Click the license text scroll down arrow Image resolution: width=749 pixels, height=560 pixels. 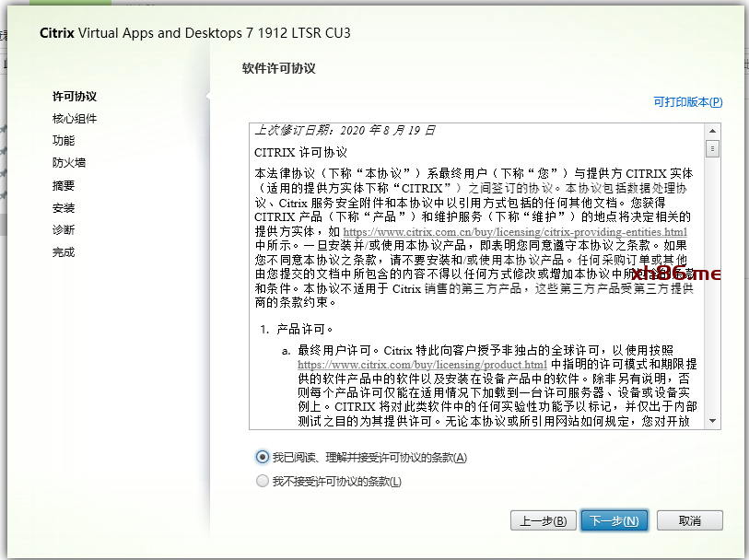pyautogui.click(x=713, y=421)
